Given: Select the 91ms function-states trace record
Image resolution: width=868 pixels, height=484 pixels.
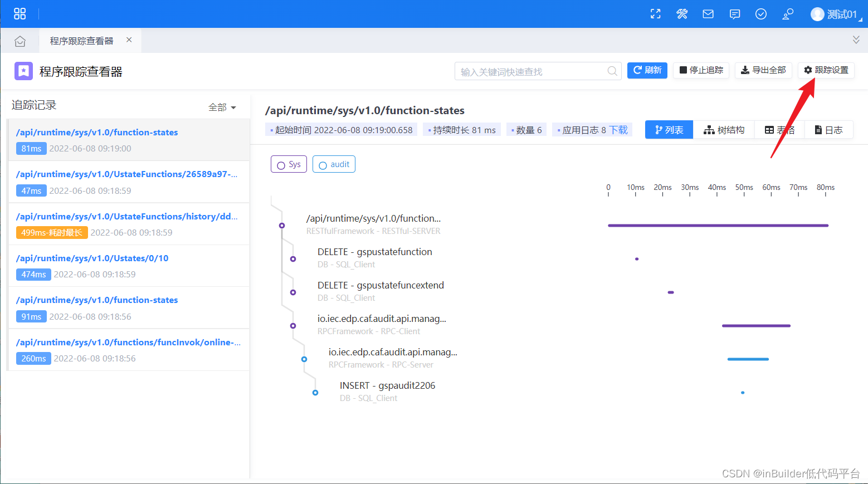Looking at the screenshot, I should pos(129,308).
